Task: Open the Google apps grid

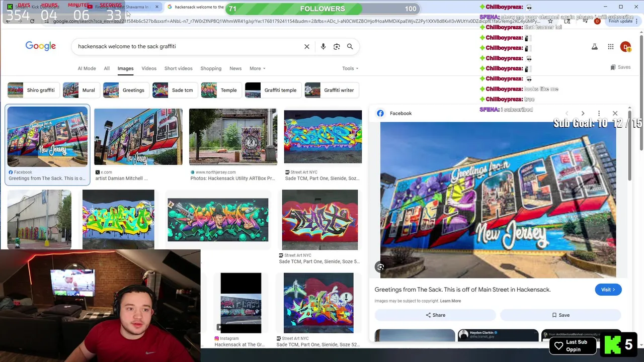Action: click(610, 47)
